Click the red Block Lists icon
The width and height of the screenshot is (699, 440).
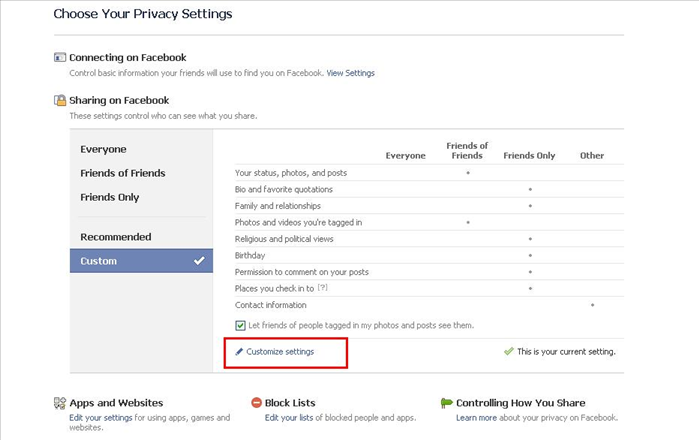coord(256,403)
